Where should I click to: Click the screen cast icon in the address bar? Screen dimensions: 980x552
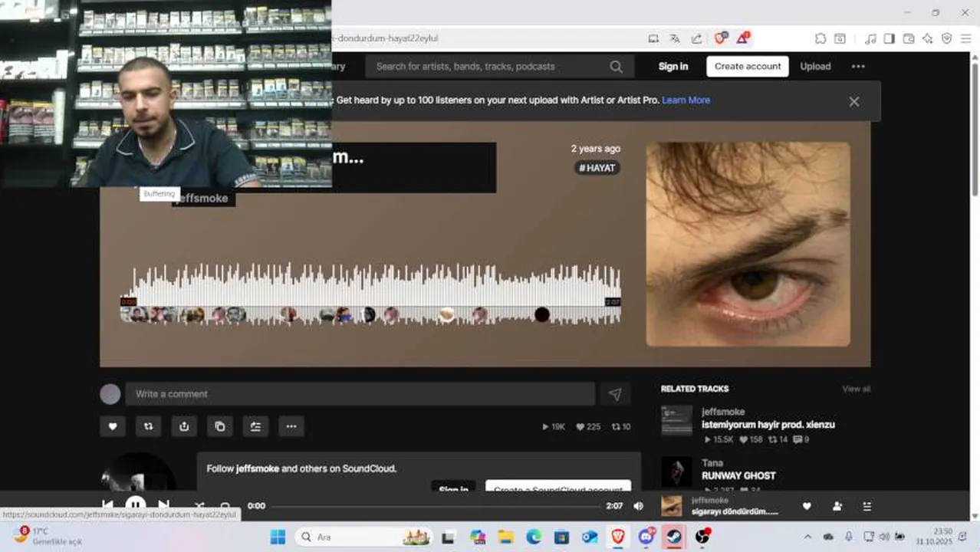pos(653,38)
